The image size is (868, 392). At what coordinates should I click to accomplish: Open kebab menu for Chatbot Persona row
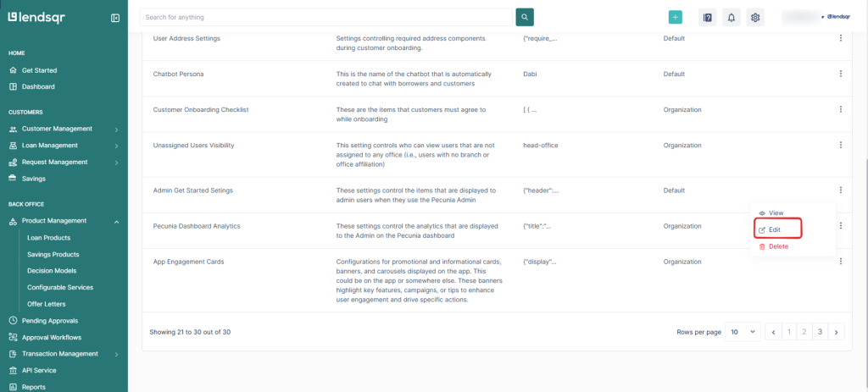pos(840,74)
